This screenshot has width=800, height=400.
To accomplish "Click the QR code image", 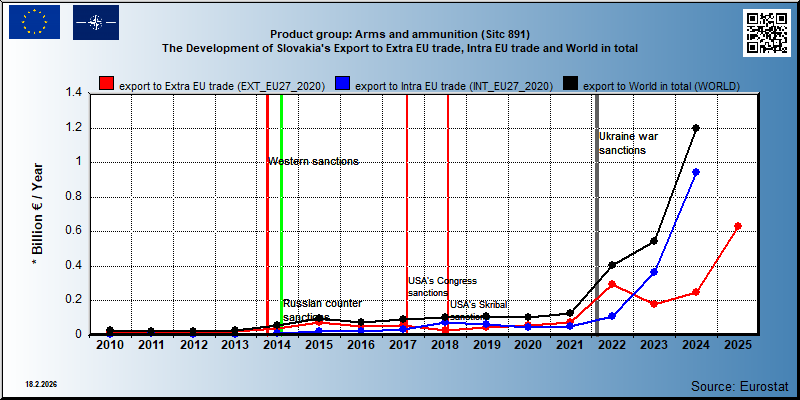I will pyautogui.click(x=767, y=33).
